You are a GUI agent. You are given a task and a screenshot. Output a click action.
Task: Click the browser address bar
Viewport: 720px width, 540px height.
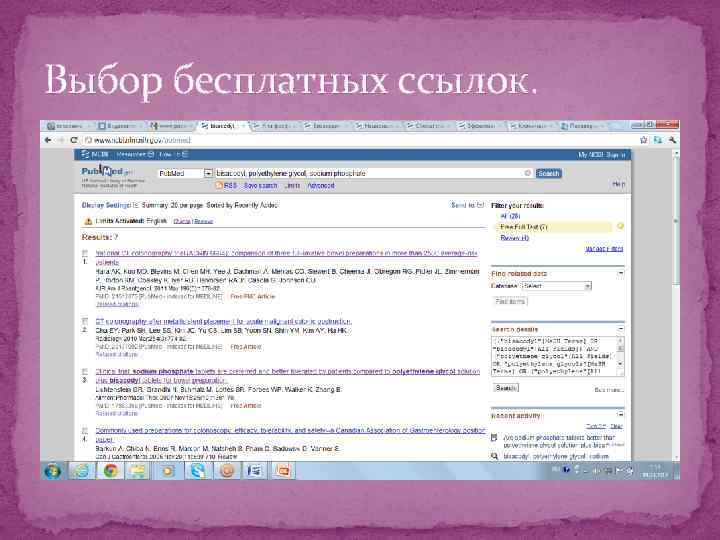click(360, 140)
